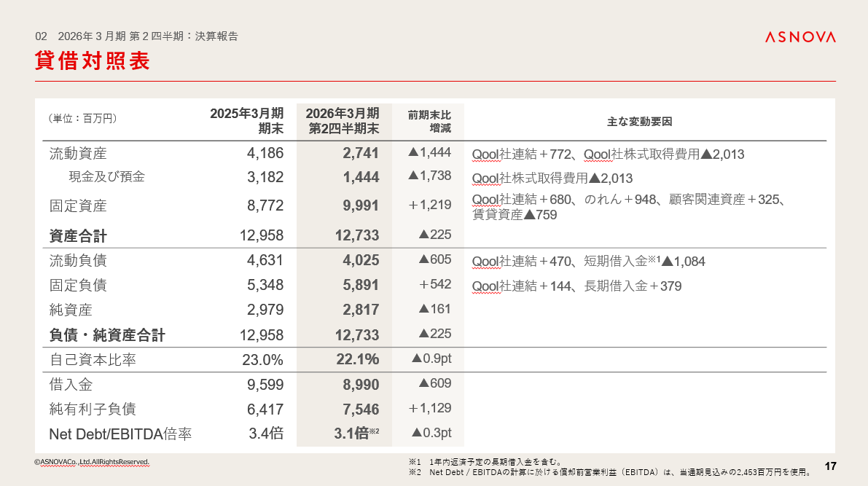Select the 2025年3月期 期末 column header
This screenshot has width=868, height=486.
pyautogui.click(x=246, y=121)
